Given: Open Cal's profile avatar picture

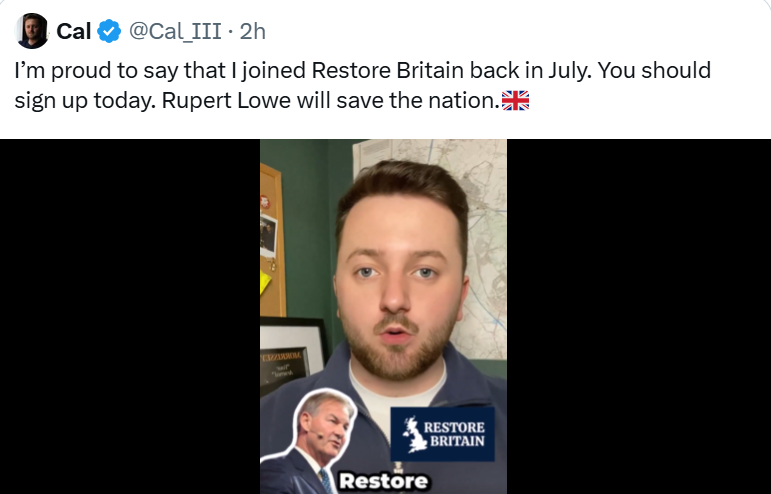Looking at the screenshot, I should point(32,31).
